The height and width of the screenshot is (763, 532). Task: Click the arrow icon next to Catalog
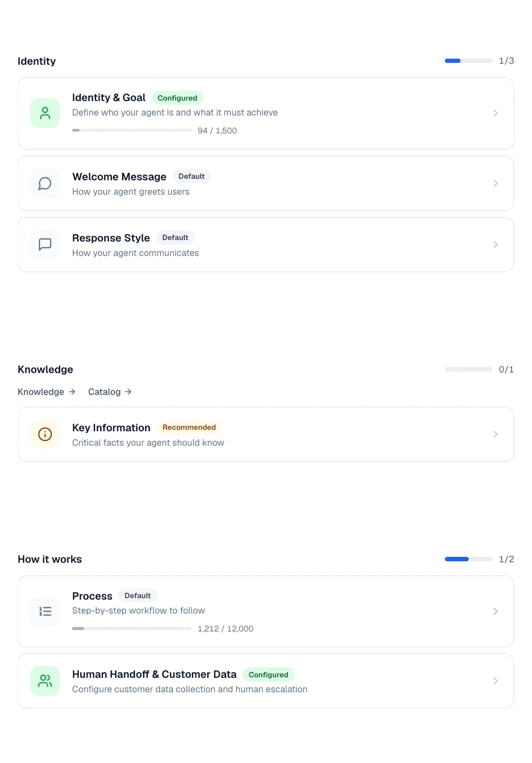coord(128,392)
